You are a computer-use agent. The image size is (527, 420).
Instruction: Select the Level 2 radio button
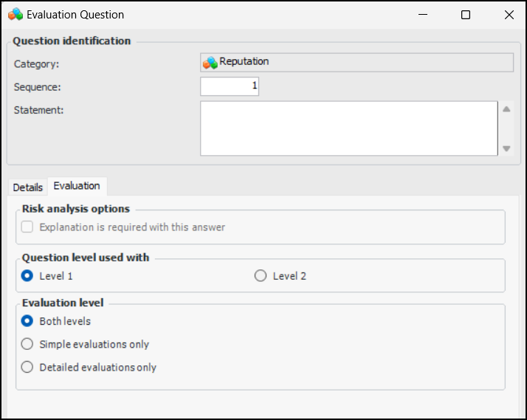pos(260,276)
